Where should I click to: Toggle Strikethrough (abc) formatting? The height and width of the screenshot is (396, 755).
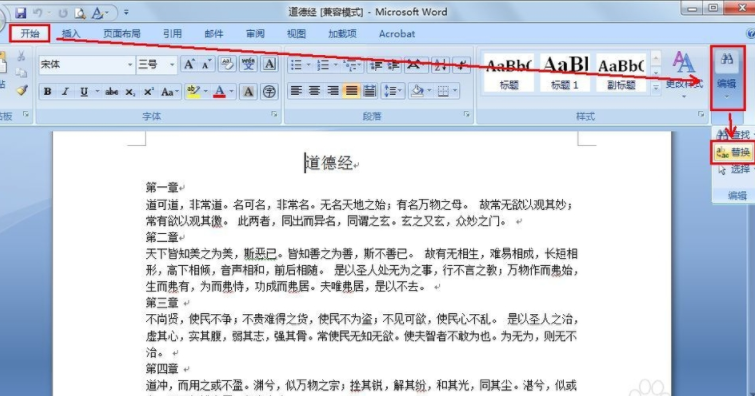pyautogui.click(x=112, y=92)
